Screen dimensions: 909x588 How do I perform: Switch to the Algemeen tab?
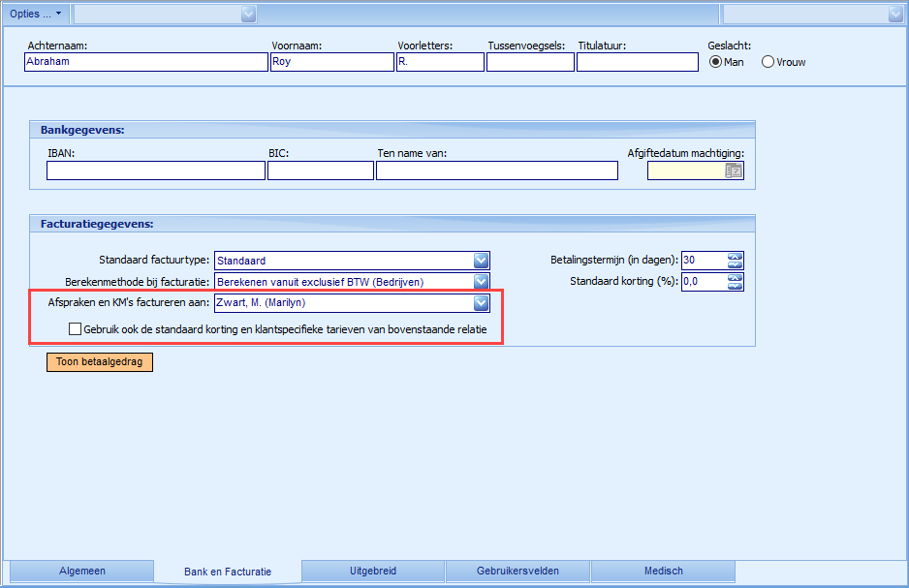click(x=82, y=572)
